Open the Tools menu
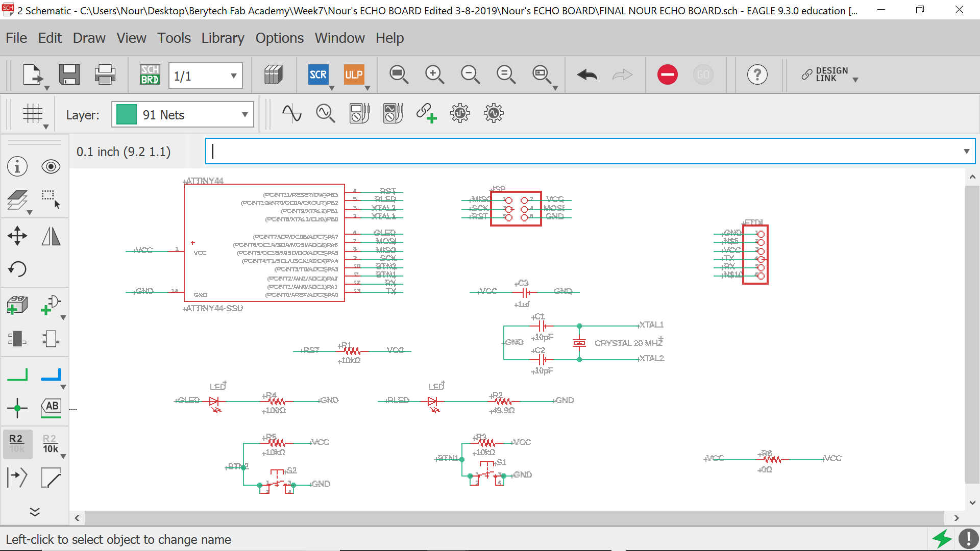The image size is (980, 551). pos(174,38)
